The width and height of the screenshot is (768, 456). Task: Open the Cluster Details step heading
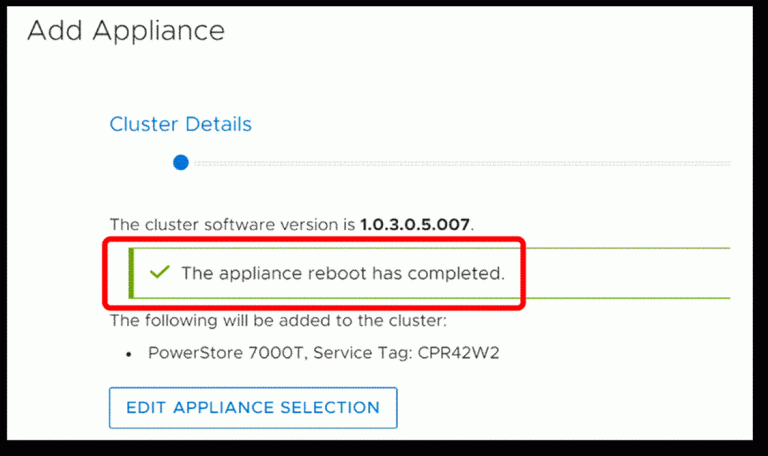point(180,124)
